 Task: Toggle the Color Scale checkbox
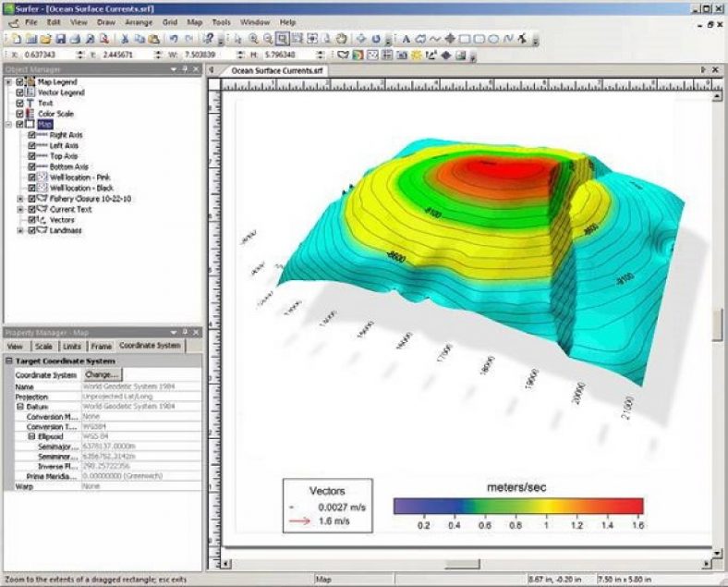point(19,114)
